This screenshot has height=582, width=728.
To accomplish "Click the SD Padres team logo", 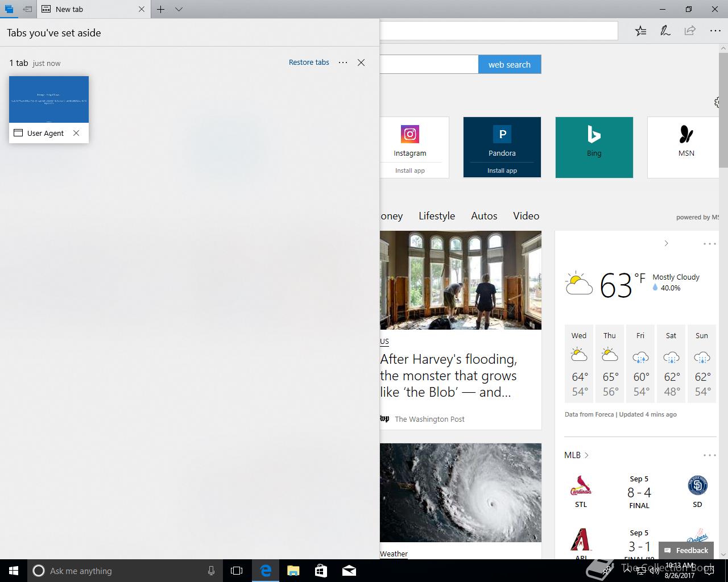I will (x=697, y=486).
